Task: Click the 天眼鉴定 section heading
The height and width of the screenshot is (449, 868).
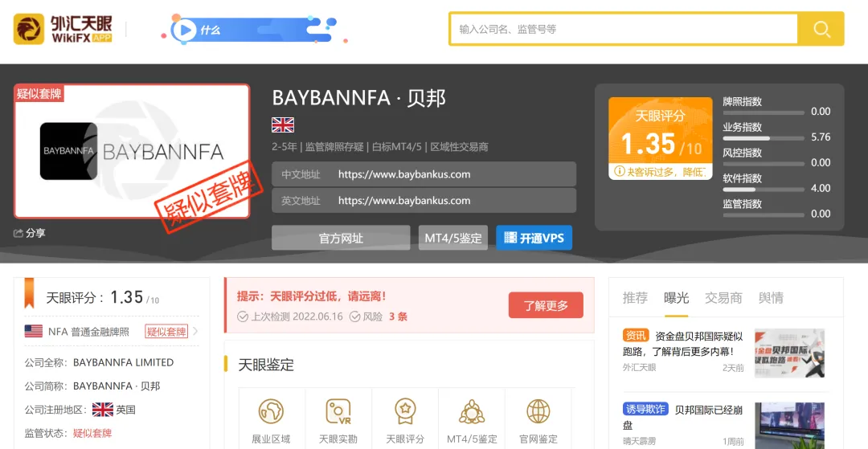Action: (266, 365)
